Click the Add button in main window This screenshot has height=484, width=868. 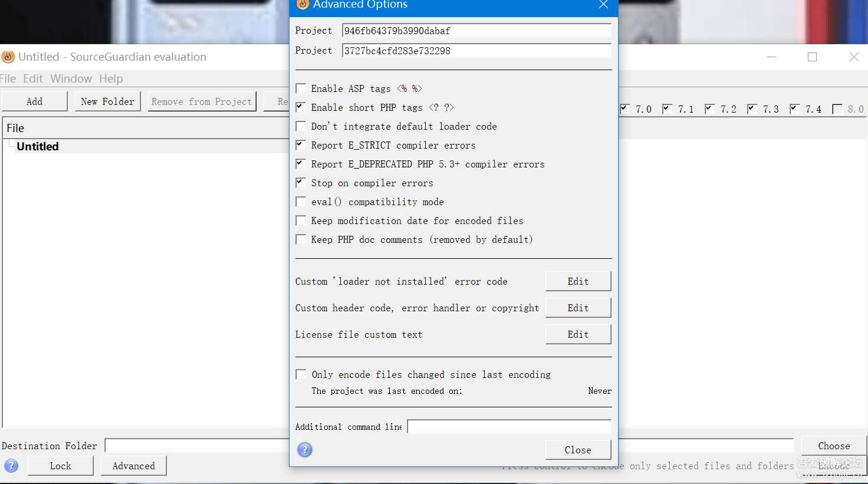click(35, 101)
